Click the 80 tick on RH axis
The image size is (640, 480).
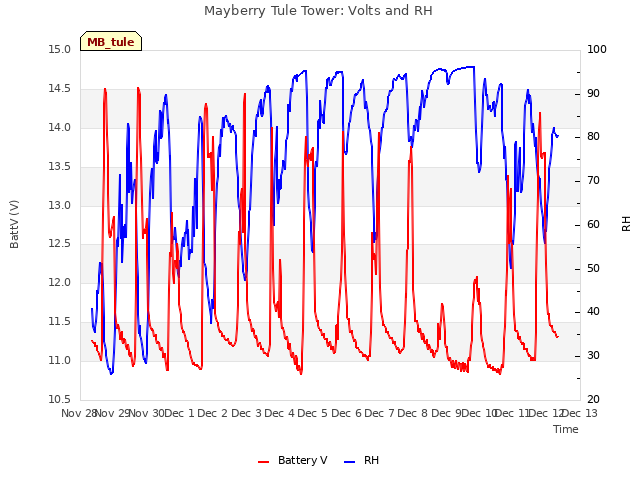click(x=593, y=137)
